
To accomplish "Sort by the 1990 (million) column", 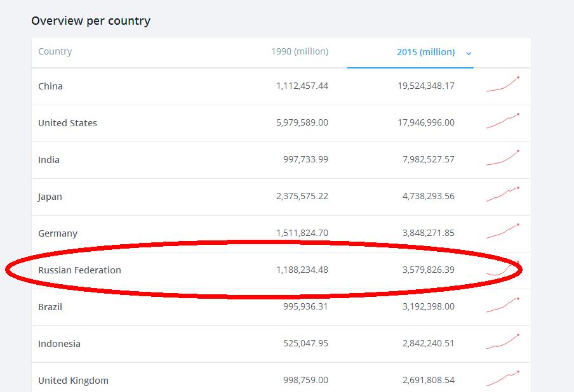I will [300, 51].
